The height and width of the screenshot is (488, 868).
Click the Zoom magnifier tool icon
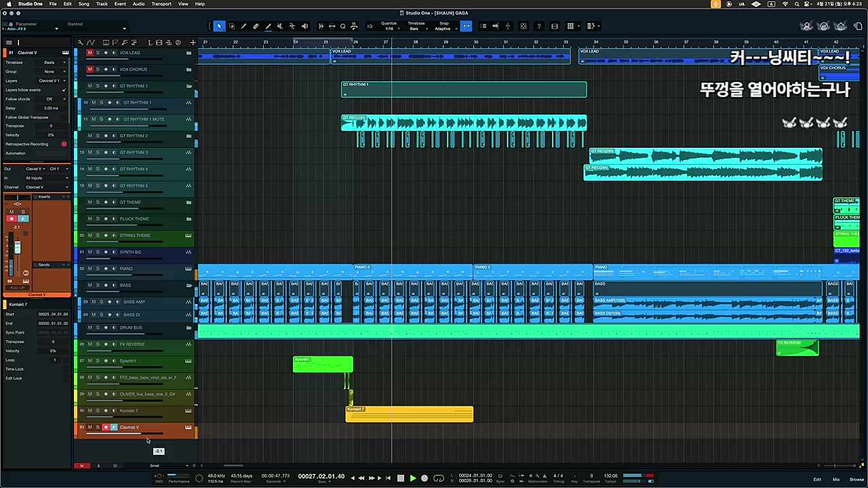click(x=342, y=26)
